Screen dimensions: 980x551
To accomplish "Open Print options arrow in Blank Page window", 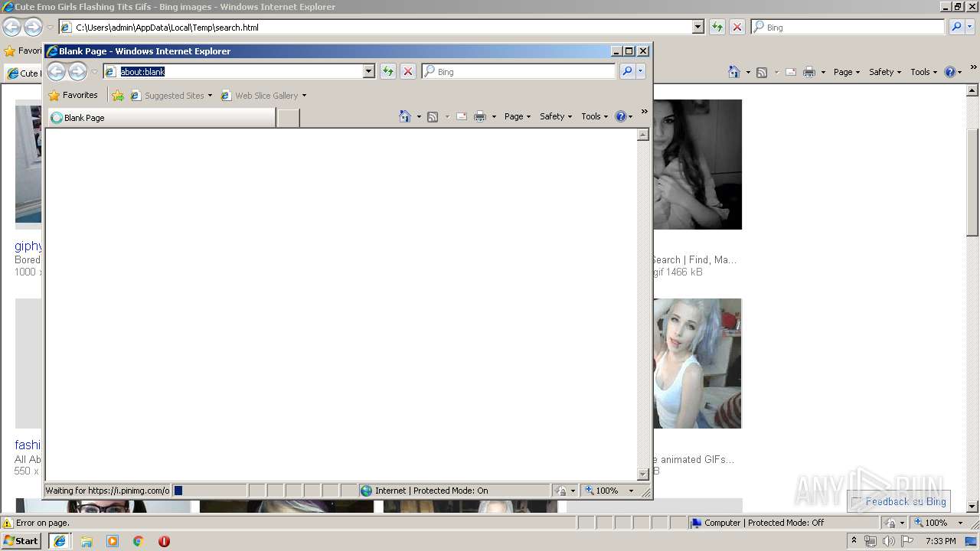I will 494,116.
